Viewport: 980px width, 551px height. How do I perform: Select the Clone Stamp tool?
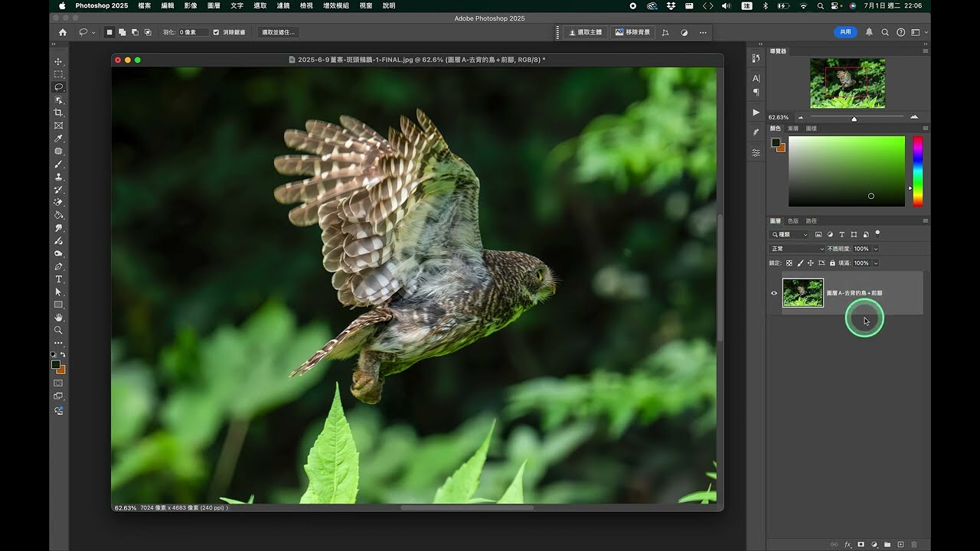tap(58, 177)
